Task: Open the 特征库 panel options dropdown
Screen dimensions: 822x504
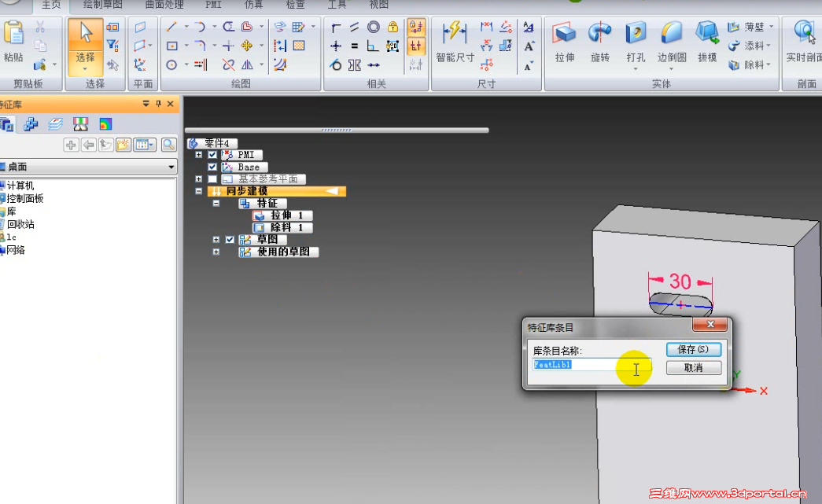Action: click(x=146, y=104)
